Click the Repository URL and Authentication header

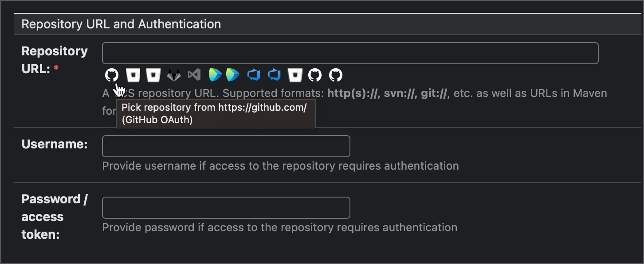click(x=122, y=24)
